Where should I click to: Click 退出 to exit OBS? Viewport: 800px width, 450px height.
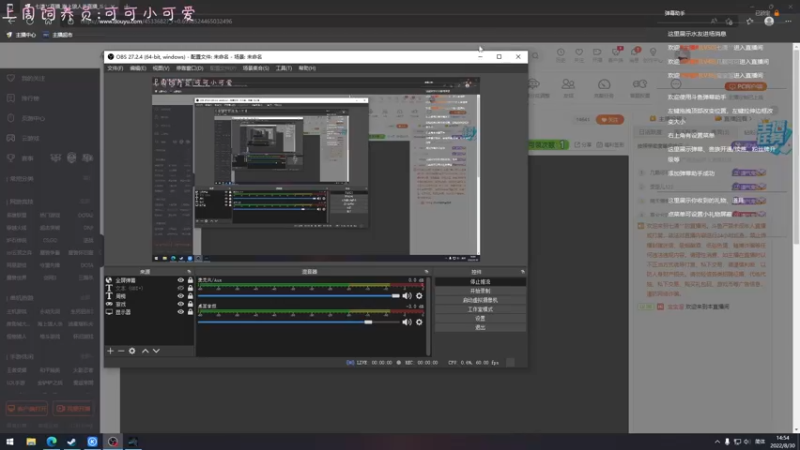pyautogui.click(x=480, y=328)
